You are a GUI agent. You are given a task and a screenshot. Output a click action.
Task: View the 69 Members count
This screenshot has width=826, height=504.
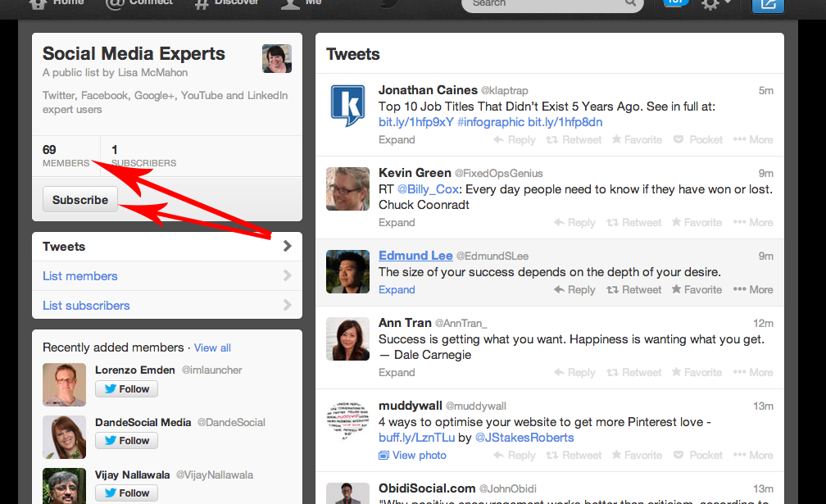(66, 156)
